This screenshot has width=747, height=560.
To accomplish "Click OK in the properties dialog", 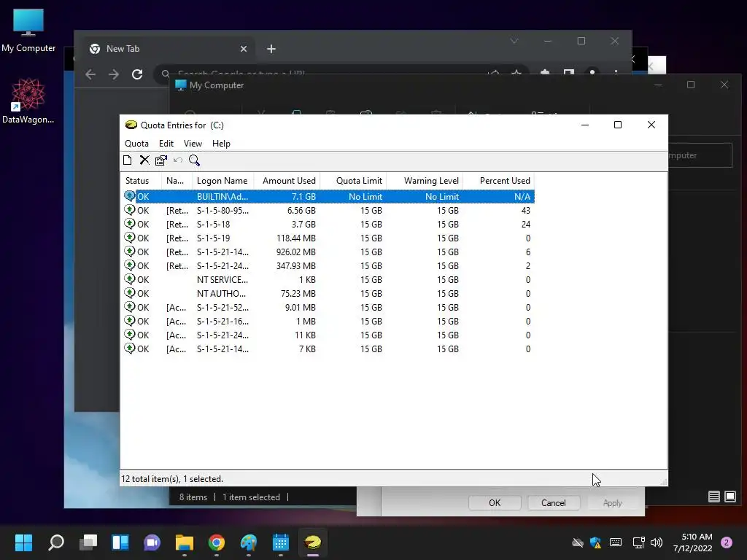I will pos(495,503).
